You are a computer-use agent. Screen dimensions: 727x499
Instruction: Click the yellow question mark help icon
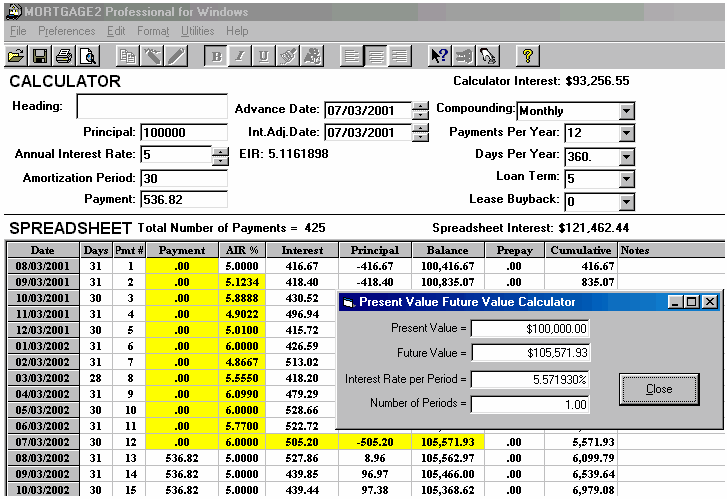click(x=528, y=56)
